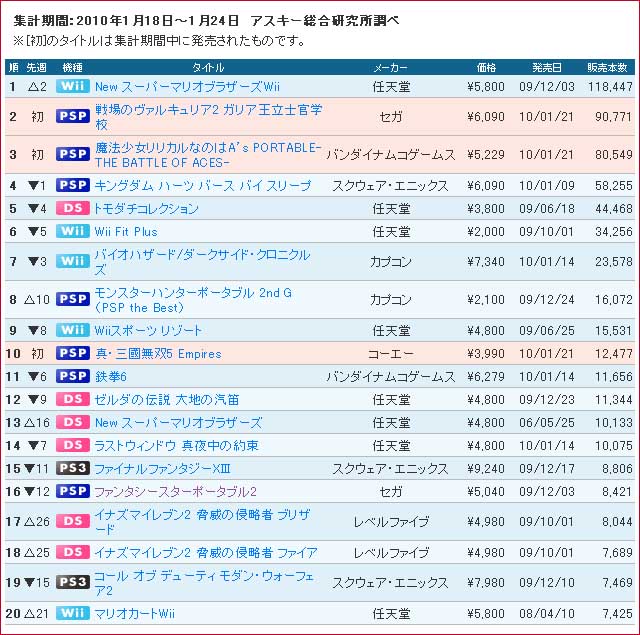640x635 pixels.
Task: Select the maker name カプコン in rank 7 row
Action: point(391,262)
